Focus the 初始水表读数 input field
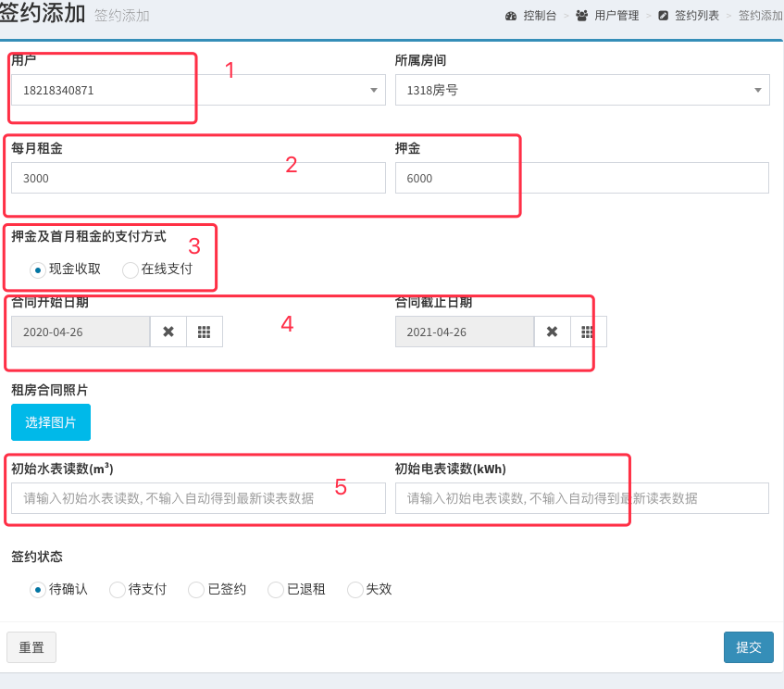Screen dimensions: 784x689 click(198, 498)
